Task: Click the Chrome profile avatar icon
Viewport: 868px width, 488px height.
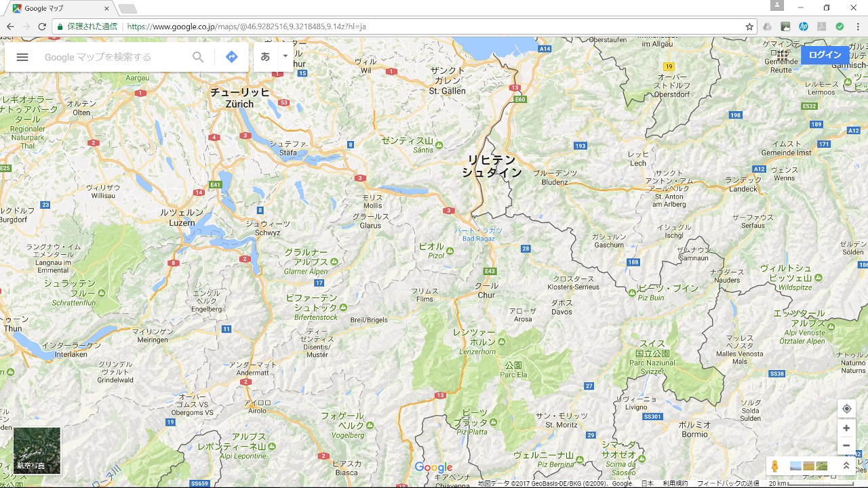Action: point(777,5)
